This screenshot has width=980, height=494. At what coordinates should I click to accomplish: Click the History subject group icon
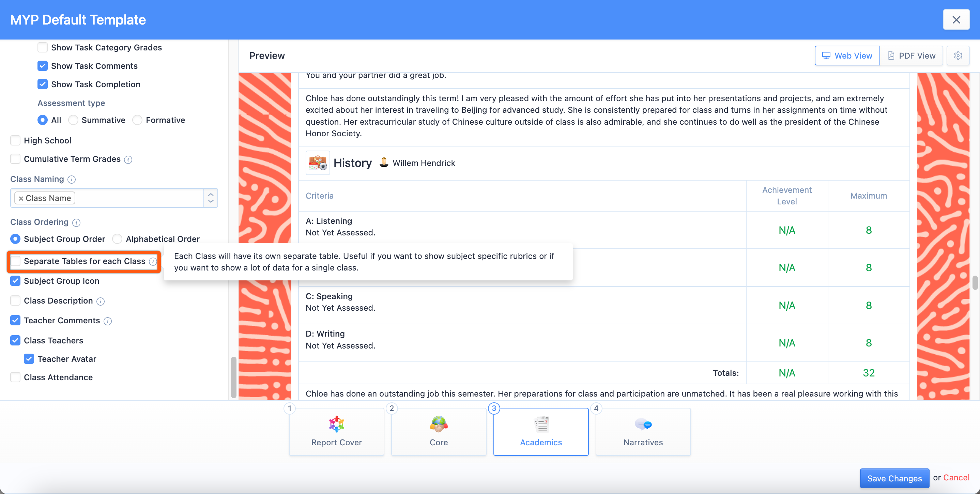pyautogui.click(x=318, y=163)
